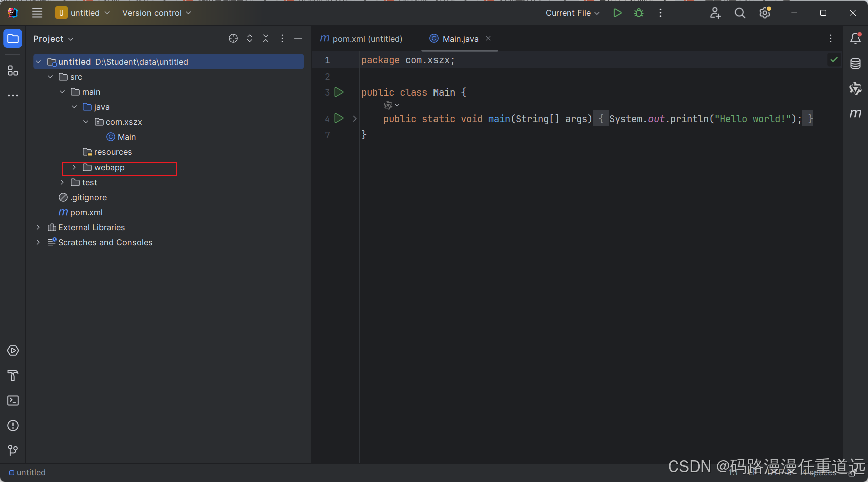The height and width of the screenshot is (482, 868).
Task: Open the Structure tool window icon
Action: [13, 71]
